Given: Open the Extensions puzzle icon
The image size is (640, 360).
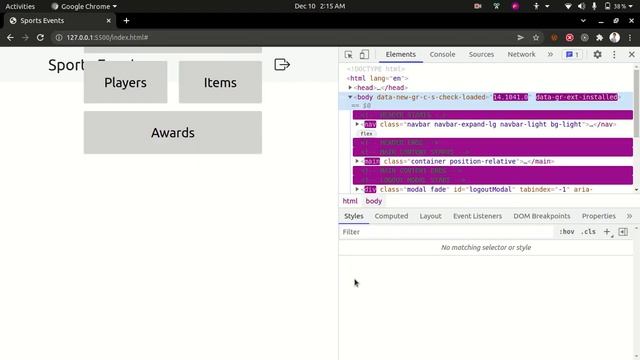Looking at the screenshot, I should click(x=599, y=37).
